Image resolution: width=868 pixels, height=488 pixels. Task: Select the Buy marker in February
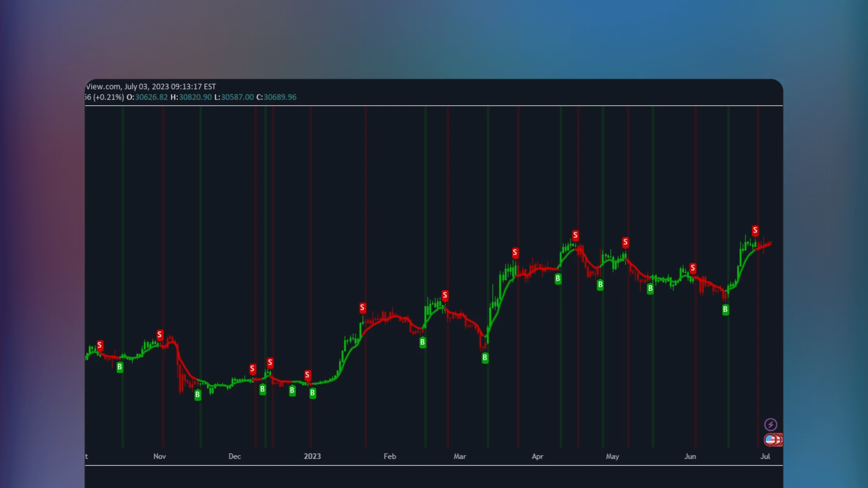[x=423, y=342]
